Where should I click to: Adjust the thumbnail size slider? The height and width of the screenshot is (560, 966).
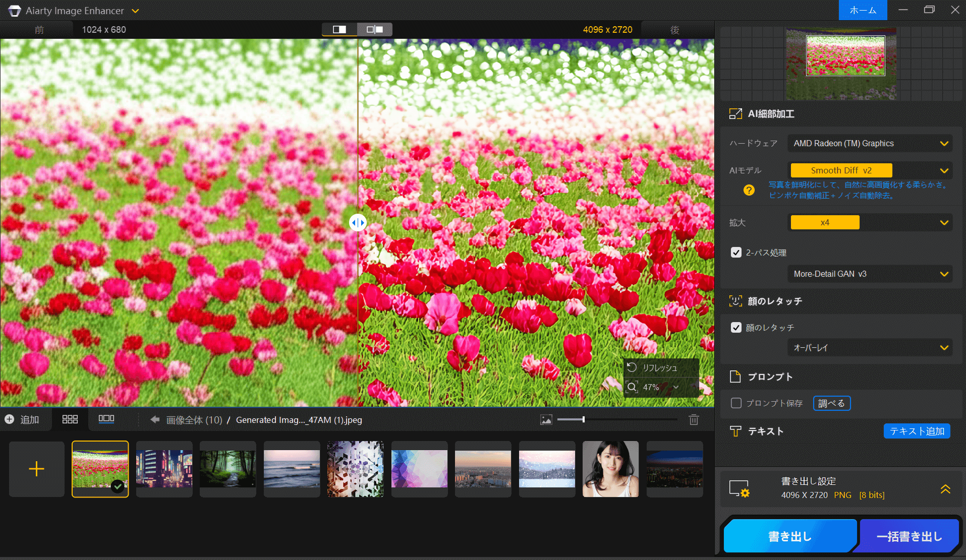(584, 419)
